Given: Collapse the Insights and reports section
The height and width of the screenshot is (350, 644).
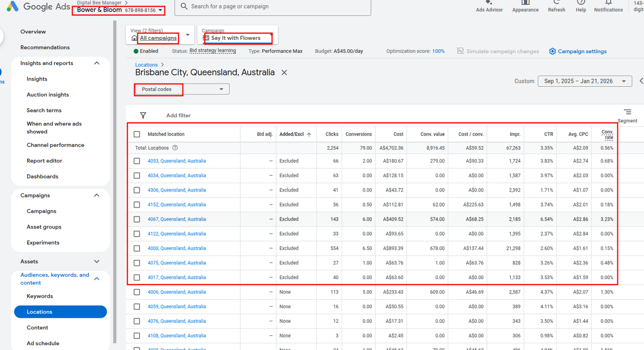Looking at the screenshot, I should (97, 63).
